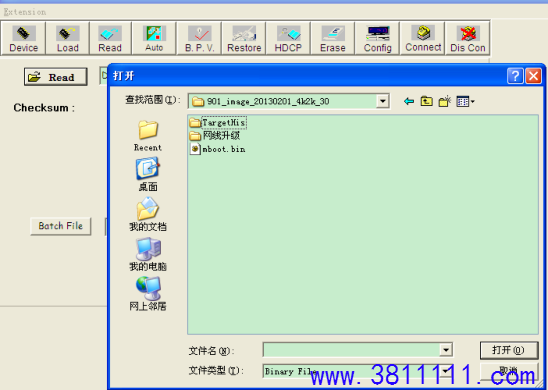Click the Device toolbar icon
Viewport: 548px width, 390px height.
coord(23,38)
